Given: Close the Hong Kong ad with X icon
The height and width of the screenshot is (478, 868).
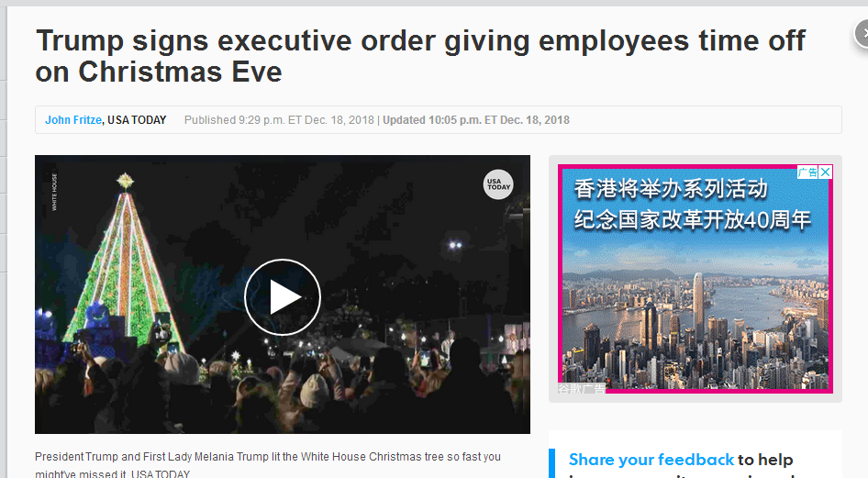Looking at the screenshot, I should point(826,172).
